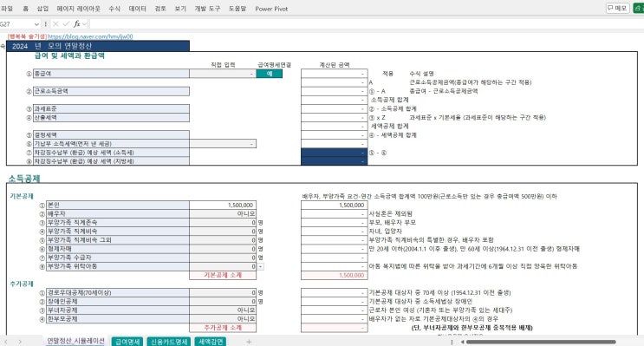The image size is (644, 346).
Task: Select the 경로우대공제(70세이상) count cell
Action: click(x=223, y=293)
